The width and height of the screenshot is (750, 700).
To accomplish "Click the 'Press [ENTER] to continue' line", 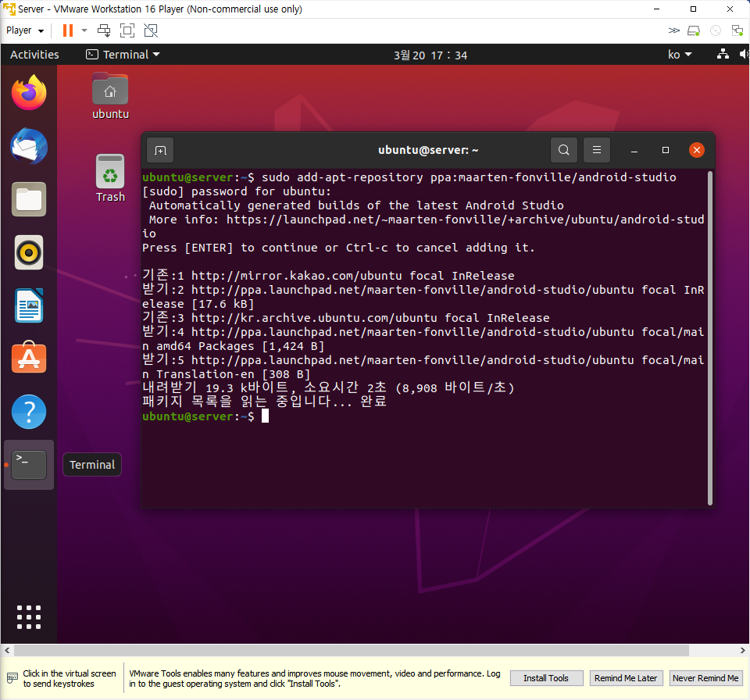I will (x=338, y=248).
